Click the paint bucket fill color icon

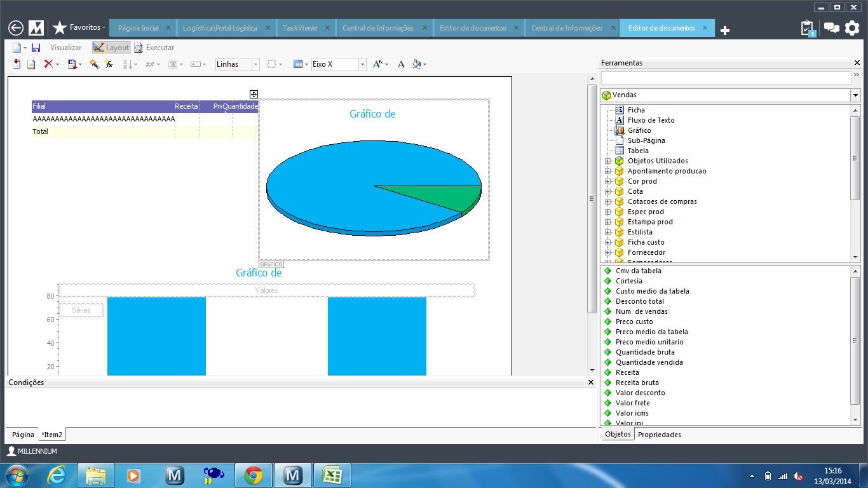[416, 64]
